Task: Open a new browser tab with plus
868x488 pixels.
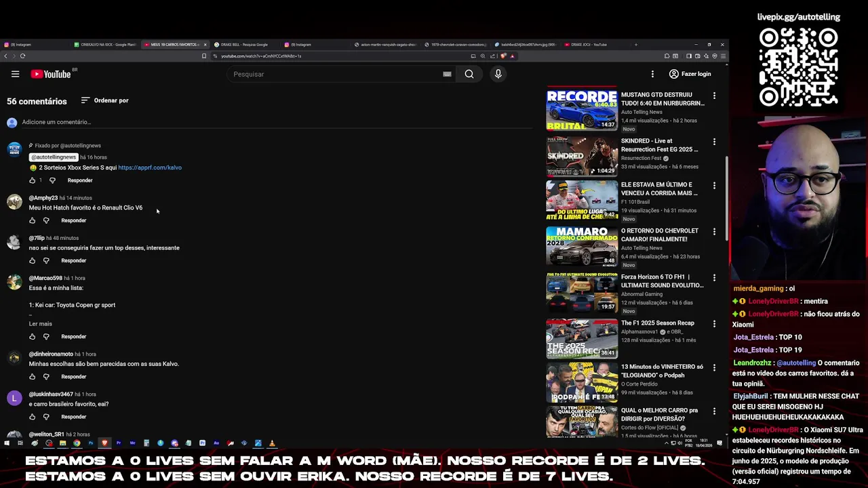Action: click(635, 45)
